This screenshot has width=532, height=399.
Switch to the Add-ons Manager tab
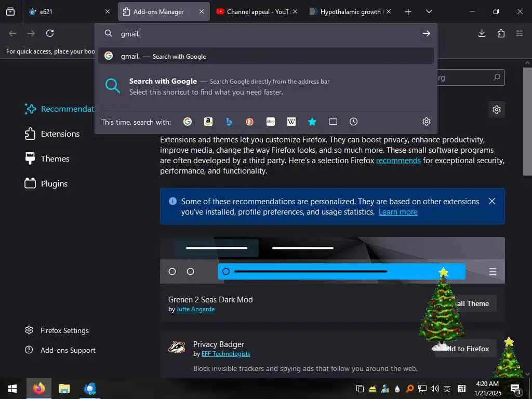[164, 11]
